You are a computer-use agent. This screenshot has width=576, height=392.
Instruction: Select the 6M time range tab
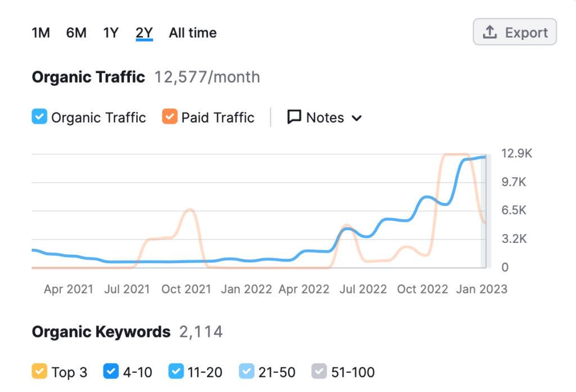coord(76,33)
